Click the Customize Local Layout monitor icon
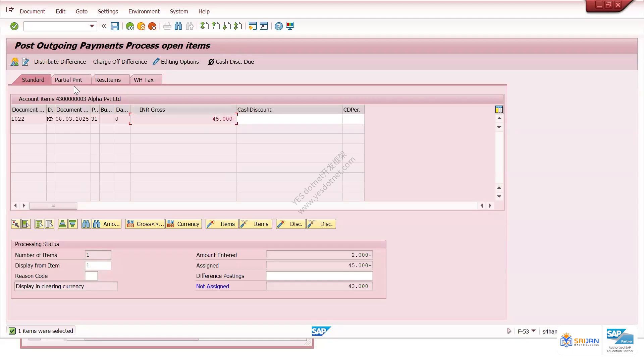Screen dimensions: 644x362 [x=290, y=26]
